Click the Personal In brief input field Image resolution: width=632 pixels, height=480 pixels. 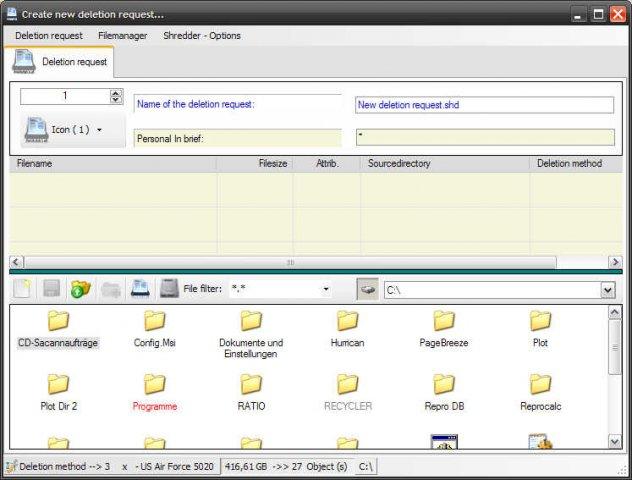coord(485,137)
